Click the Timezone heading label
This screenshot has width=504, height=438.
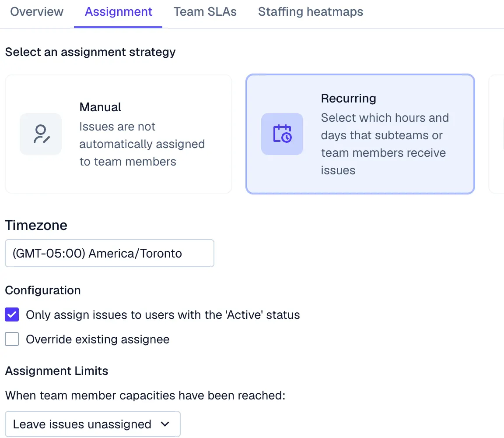(x=36, y=226)
